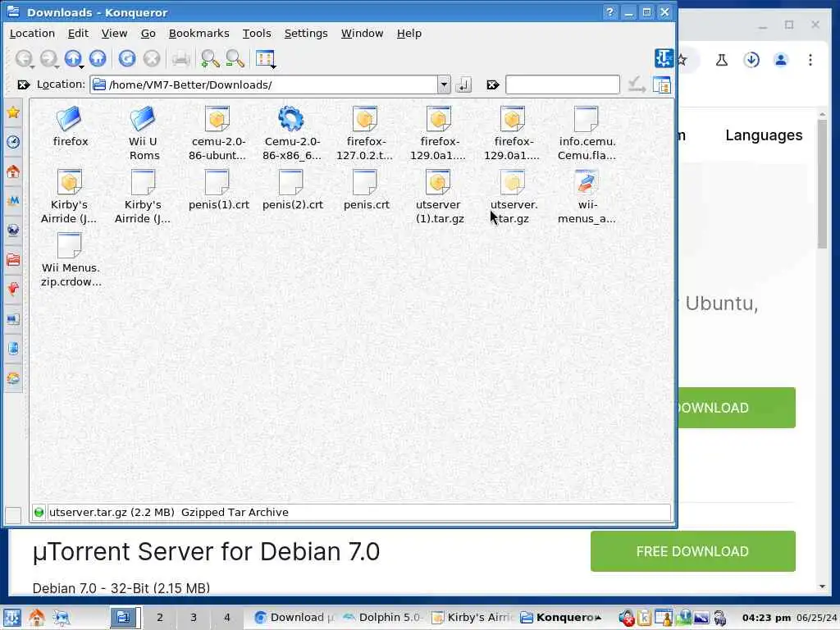Select the firefox folder

(71, 126)
